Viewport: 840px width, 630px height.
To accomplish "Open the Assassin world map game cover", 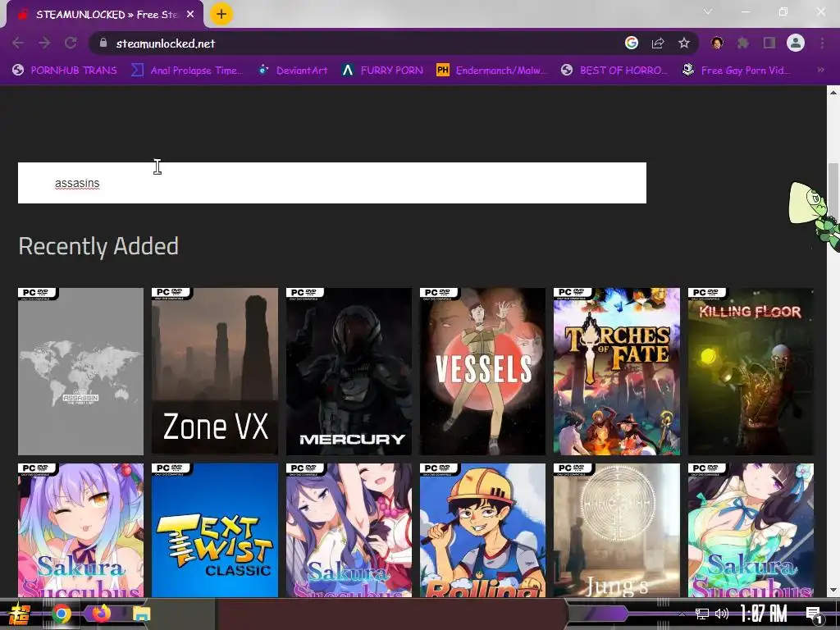I will point(81,372).
